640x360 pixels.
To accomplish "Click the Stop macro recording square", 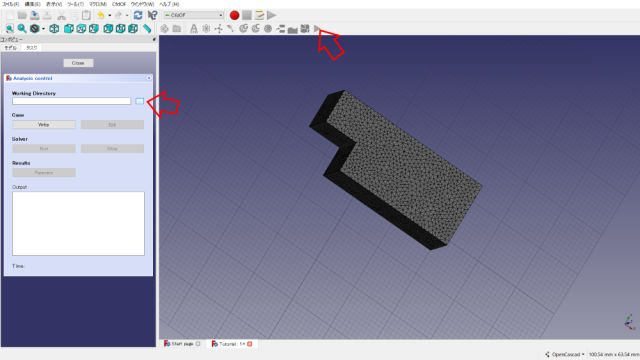I will click(x=247, y=16).
